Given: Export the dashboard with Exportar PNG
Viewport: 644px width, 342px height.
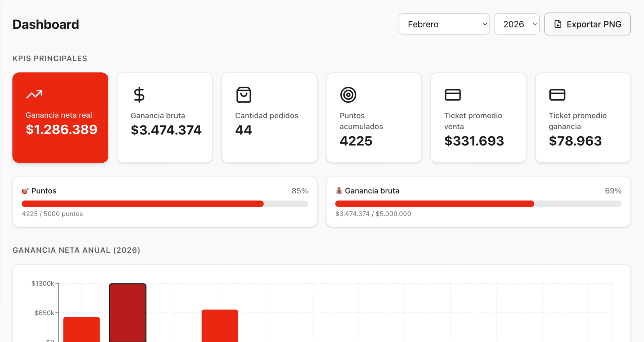Looking at the screenshot, I should click(587, 24).
